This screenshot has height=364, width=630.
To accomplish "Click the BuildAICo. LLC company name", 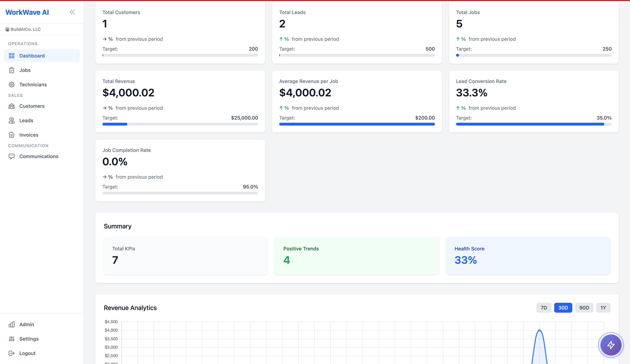I will point(26,29).
